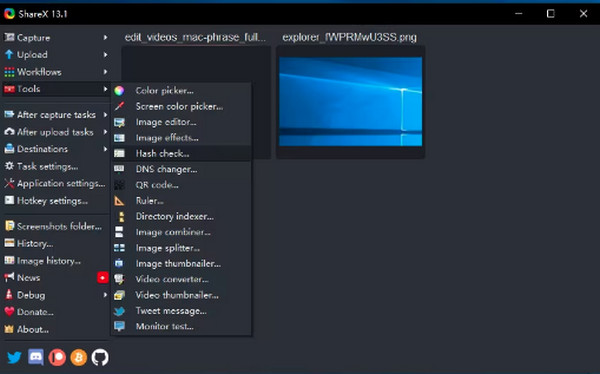600x374 pixels.
Task: Open the Bitcoin donation icon
Action: (78, 358)
